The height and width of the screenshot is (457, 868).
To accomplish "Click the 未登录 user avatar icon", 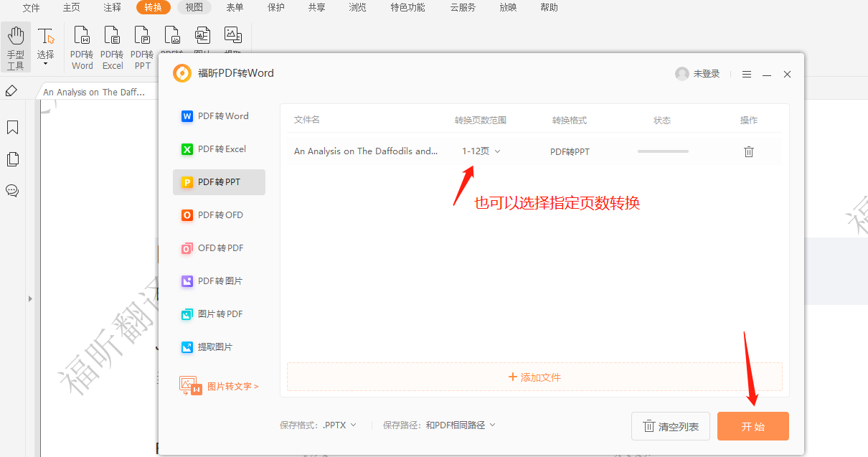I will click(x=682, y=74).
